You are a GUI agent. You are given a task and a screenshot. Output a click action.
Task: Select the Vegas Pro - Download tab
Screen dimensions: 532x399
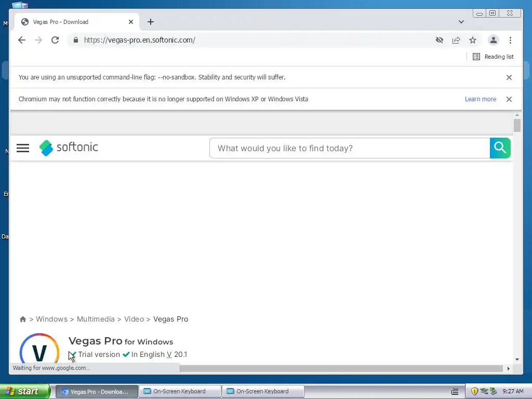[77, 22]
